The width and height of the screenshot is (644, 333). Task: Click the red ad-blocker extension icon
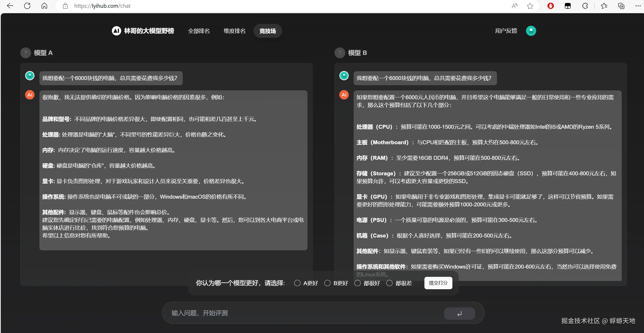(x=551, y=6)
